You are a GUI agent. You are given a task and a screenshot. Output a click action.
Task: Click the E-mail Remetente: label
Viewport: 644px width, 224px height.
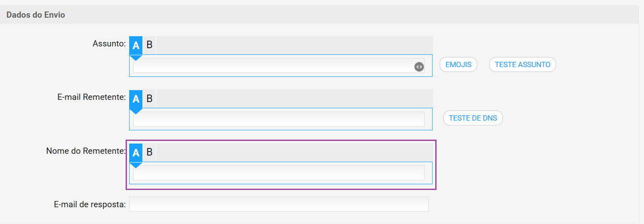pyautogui.click(x=92, y=97)
